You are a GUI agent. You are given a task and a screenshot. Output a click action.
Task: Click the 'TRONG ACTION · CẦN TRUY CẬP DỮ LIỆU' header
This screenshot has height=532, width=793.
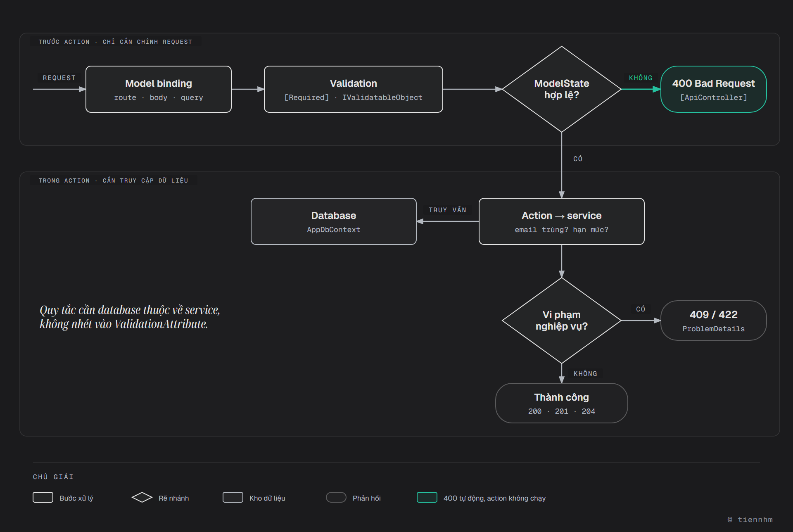click(113, 180)
